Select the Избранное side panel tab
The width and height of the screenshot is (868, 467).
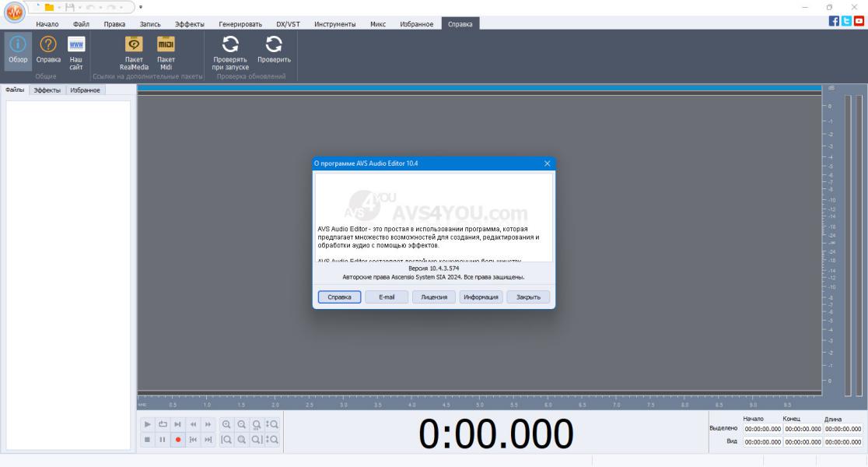click(86, 90)
